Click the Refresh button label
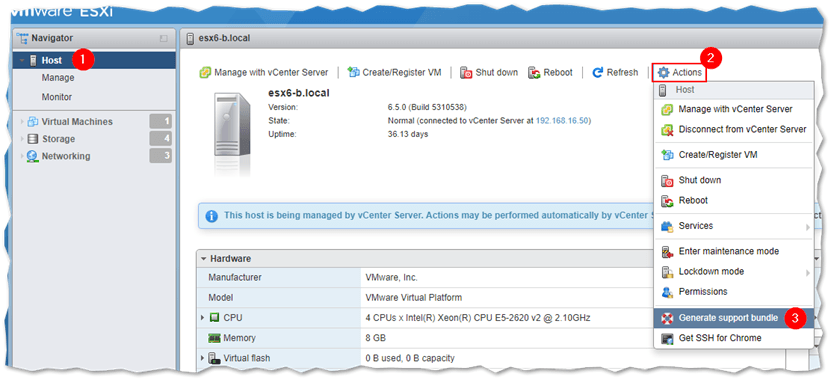 (x=622, y=73)
